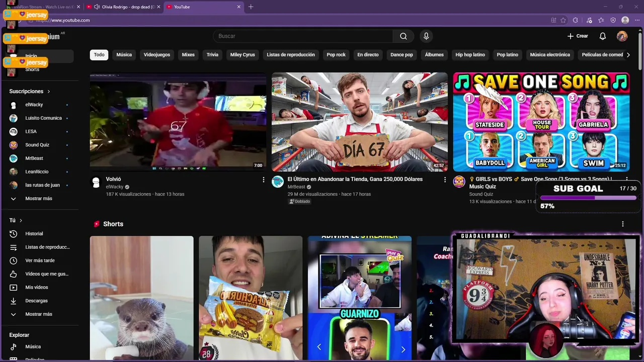Start voice search with microphone icon

point(426,36)
